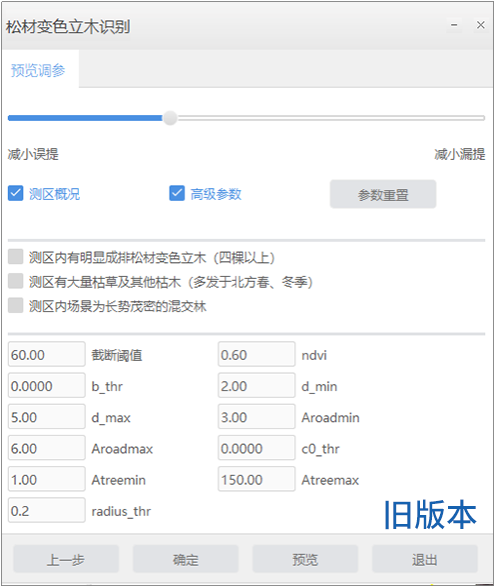Click the 参数重置 button
This screenshot has width=495, height=586.
[x=383, y=194]
